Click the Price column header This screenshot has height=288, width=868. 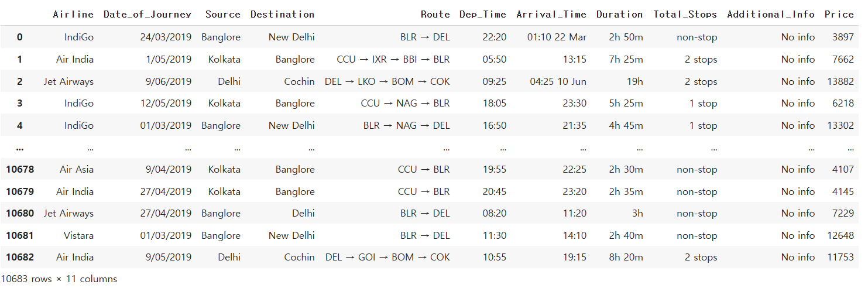(839, 14)
